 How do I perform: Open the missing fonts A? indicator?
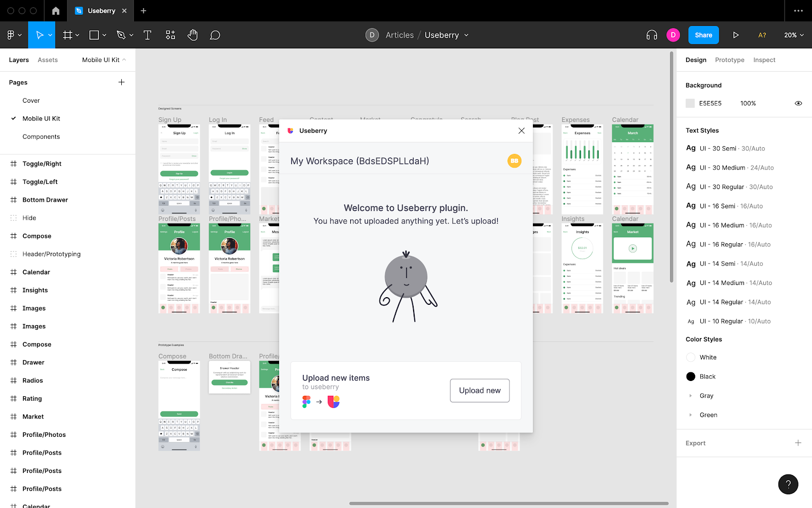coord(762,35)
